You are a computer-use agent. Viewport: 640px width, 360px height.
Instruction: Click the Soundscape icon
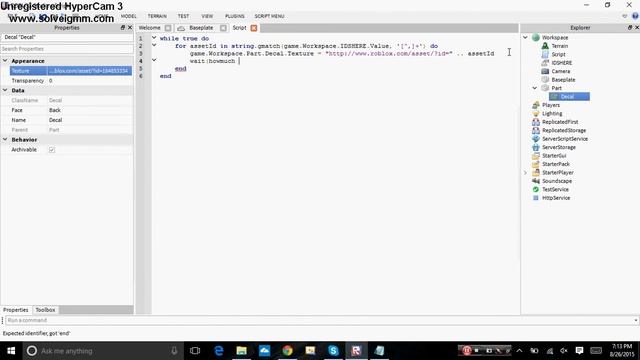click(536, 181)
